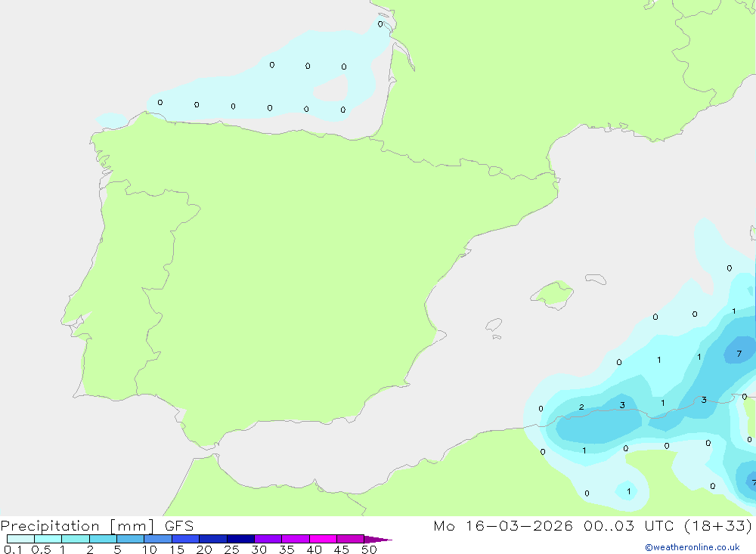Click the '00..03 UTC' time text
756x554 pixels.
pyautogui.click(x=628, y=526)
